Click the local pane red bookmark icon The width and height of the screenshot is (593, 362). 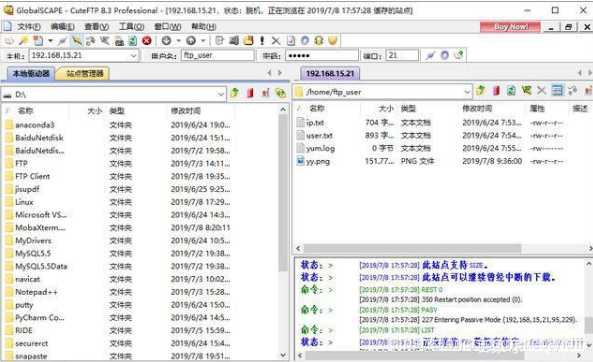click(250, 92)
